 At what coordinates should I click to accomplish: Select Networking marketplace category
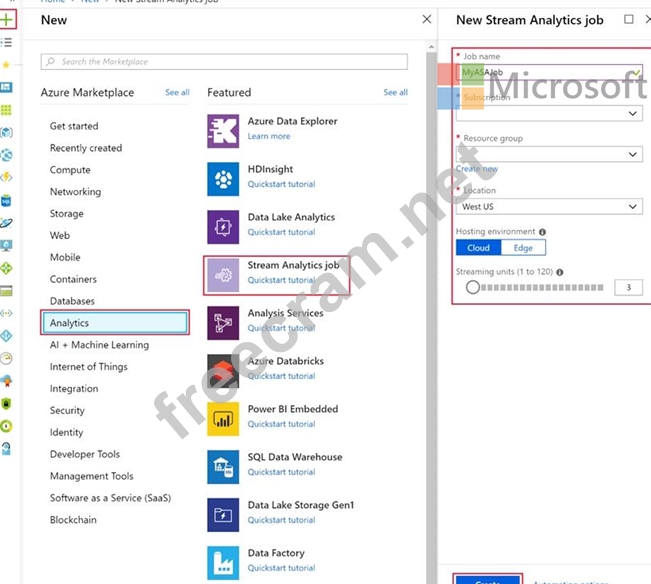(75, 192)
